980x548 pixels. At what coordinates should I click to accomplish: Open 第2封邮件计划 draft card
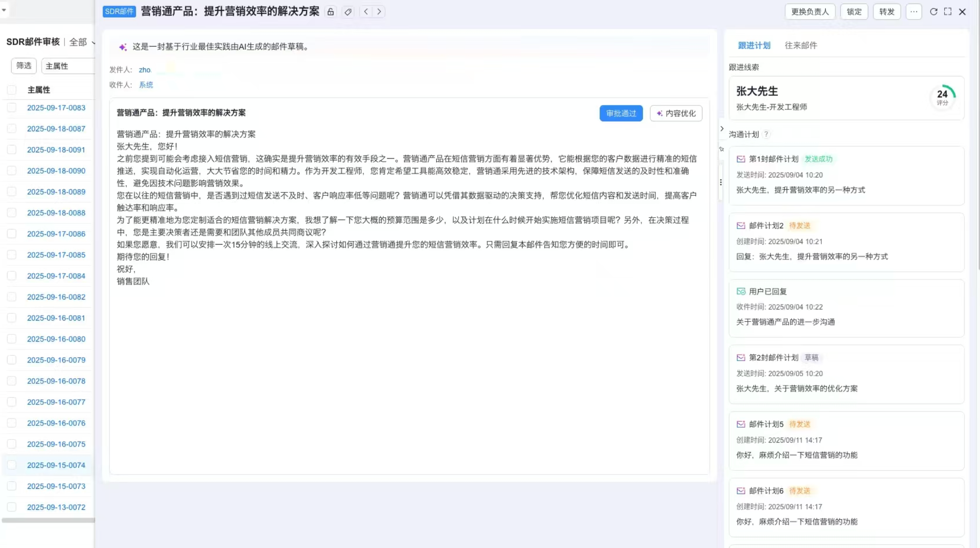click(846, 374)
